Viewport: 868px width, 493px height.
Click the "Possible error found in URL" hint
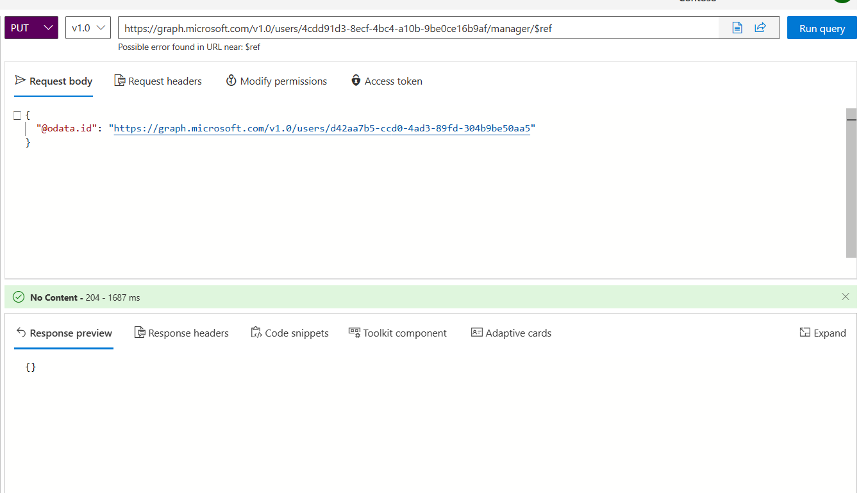[189, 47]
